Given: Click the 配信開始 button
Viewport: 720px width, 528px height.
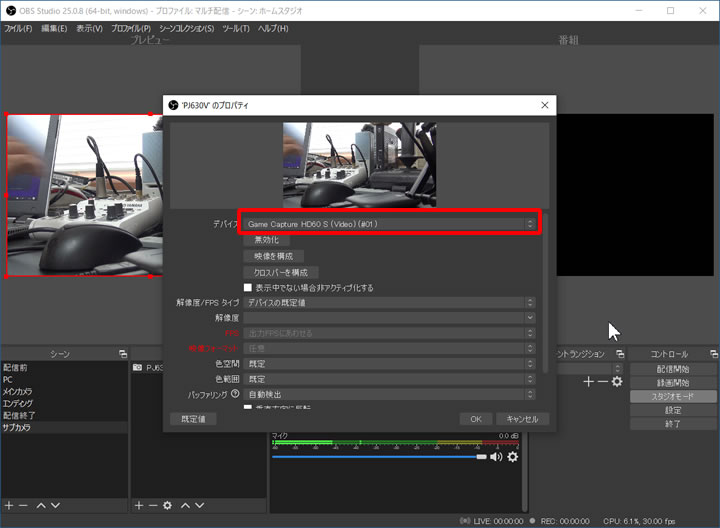Looking at the screenshot, I should pyautogui.click(x=673, y=369).
